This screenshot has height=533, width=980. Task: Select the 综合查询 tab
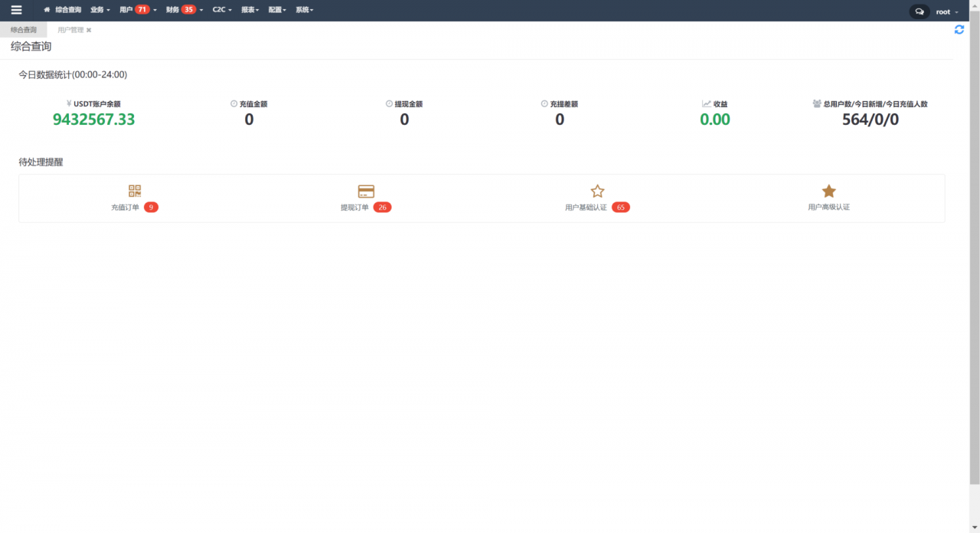(23, 30)
